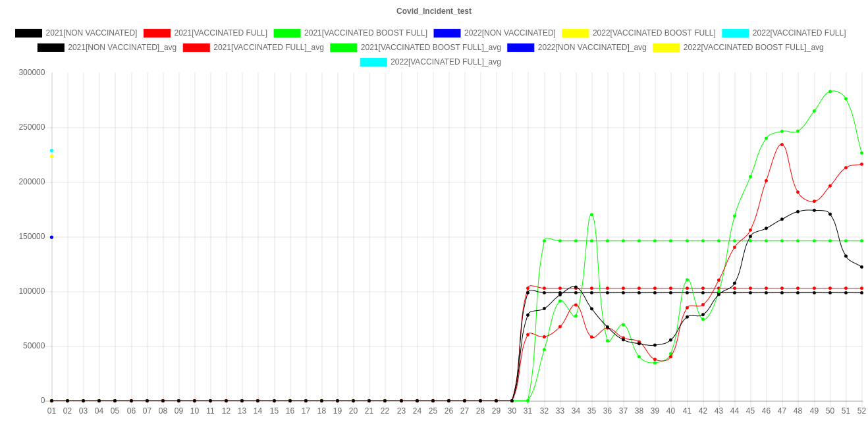This screenshot has width=868, height=434.
Task: Click green swatch for 2021[VACCINATED BOOST FULL] series
Action: (x=286, y=33)
